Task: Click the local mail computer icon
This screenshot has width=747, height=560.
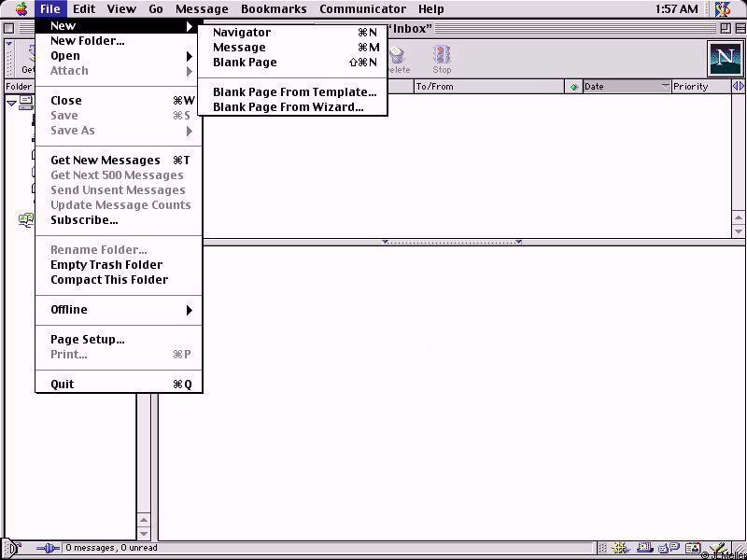Action: coord(25,101)
